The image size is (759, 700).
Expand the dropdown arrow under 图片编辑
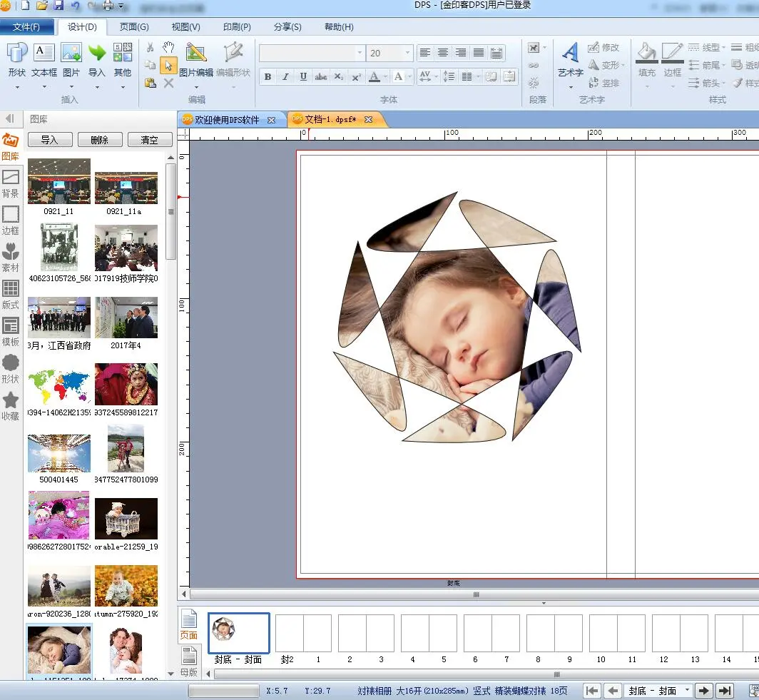tap(196, 87)
